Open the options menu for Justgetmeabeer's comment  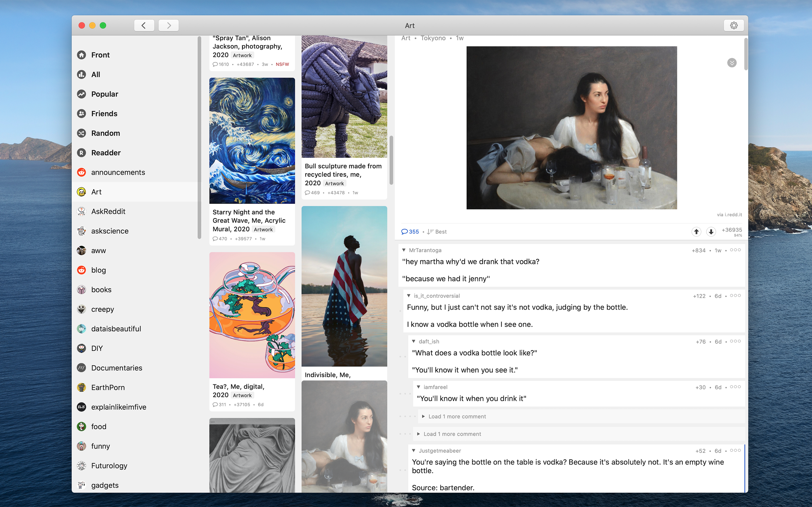click(x=735, y=450)
